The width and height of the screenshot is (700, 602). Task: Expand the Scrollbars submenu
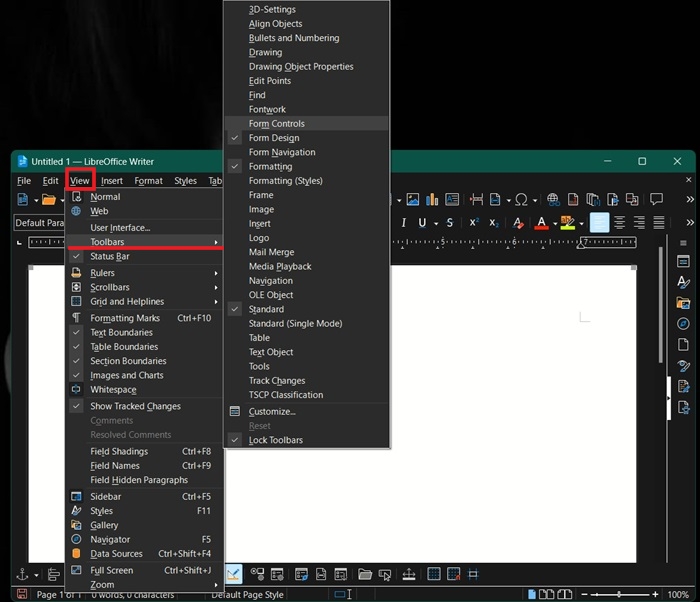pyautogui.click(x=145, y=287)
